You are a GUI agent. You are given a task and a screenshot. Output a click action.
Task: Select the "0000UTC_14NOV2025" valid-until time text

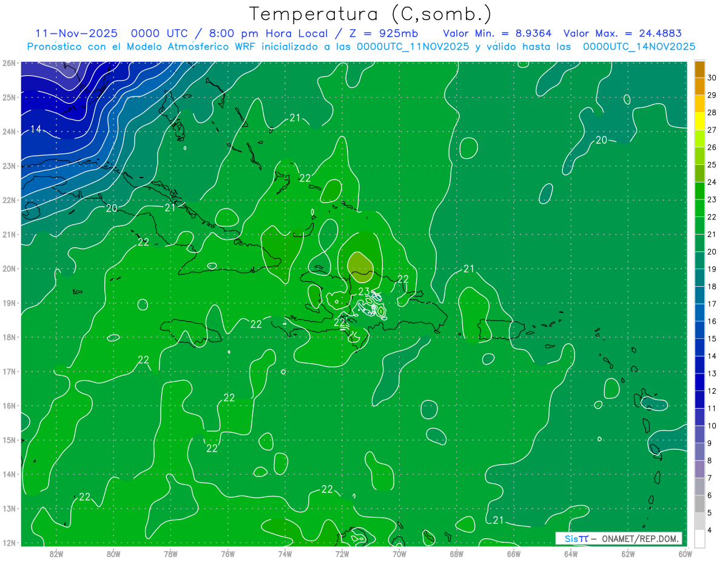639,47
